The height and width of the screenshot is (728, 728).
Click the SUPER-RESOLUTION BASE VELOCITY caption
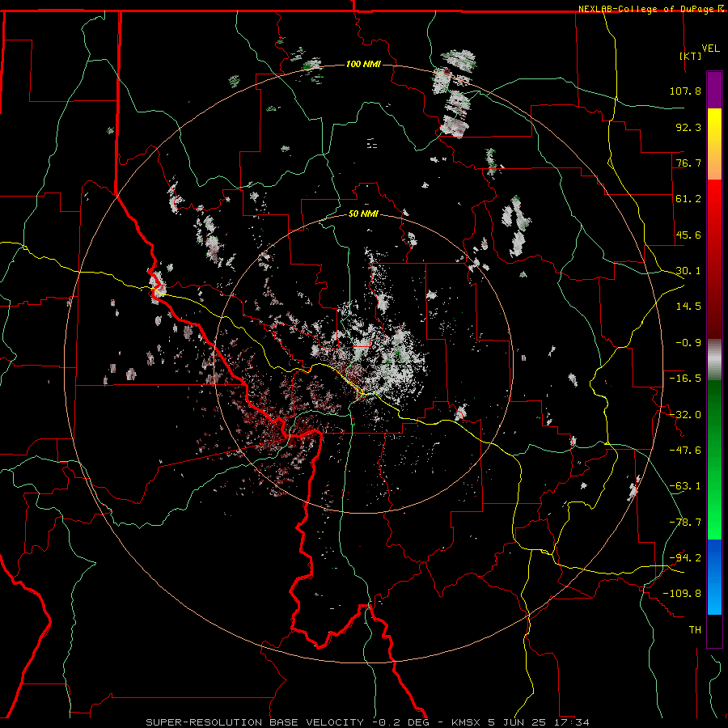click(255, 722)
